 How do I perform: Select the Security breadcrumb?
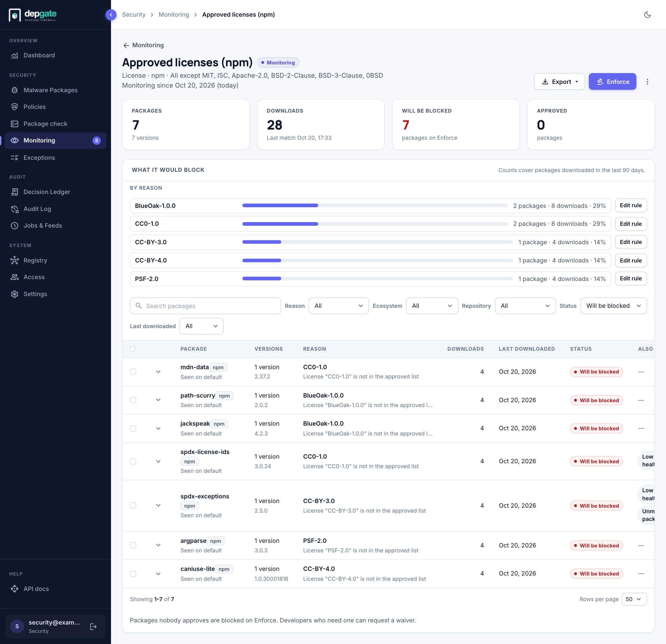[x=134, y=14]
